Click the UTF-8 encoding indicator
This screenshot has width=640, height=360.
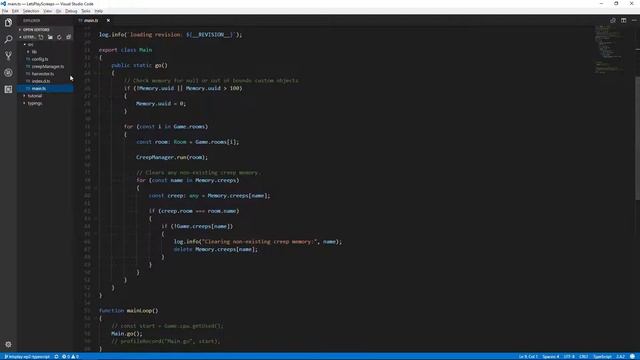coord(569,357)
